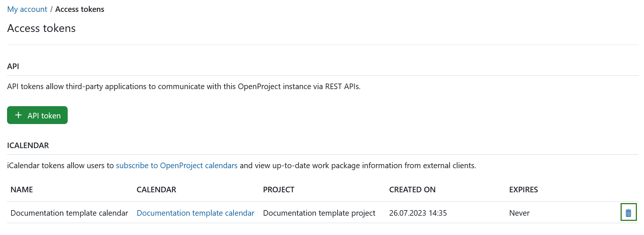Click the NAME column header

click(x=22, y=190)
